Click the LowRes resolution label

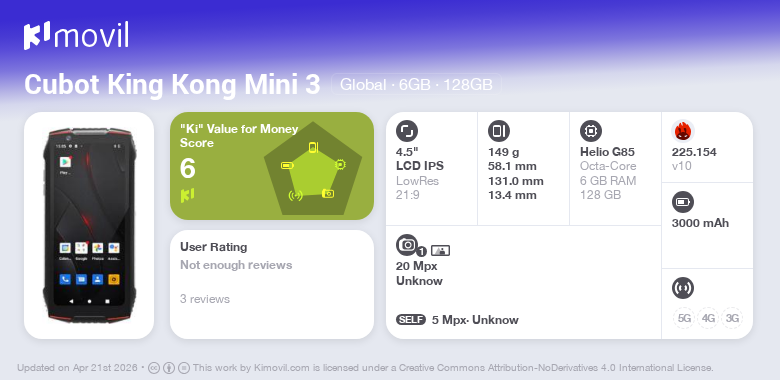click(x=417, y=181)
